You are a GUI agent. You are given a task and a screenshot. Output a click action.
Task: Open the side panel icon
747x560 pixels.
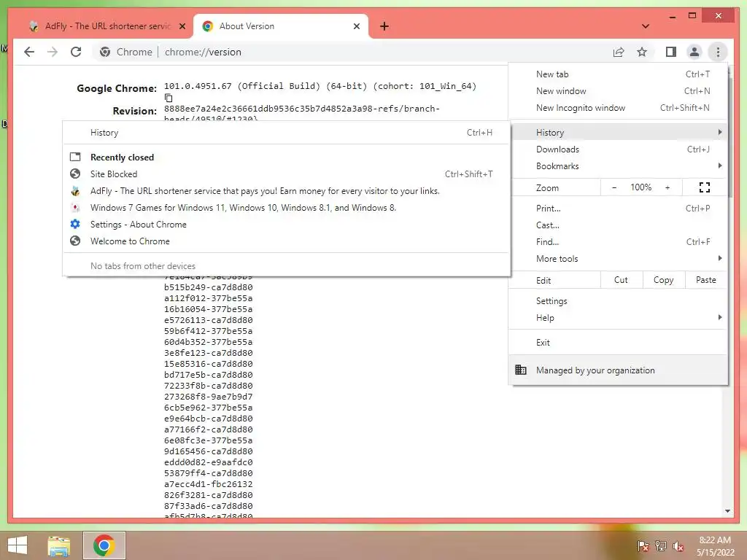pyautogui.click(x=671, y=52)
